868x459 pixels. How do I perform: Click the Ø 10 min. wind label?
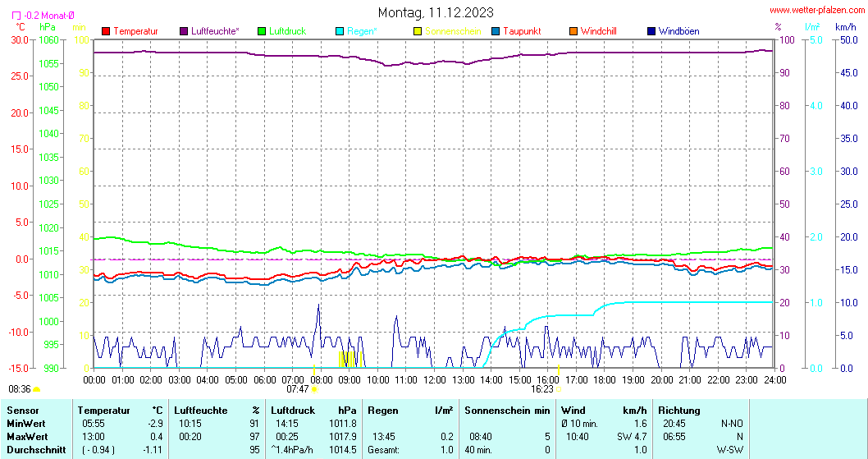point(579,424)
